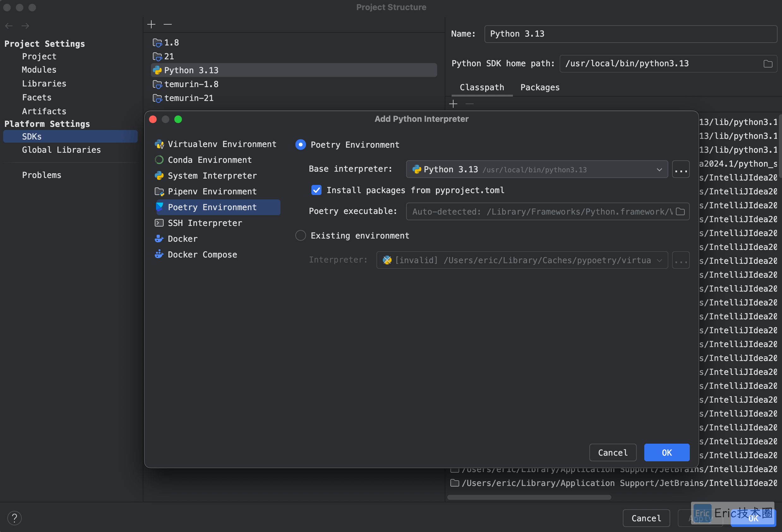782x532 pixels.
Task: Switch to the Classpath tab
Action: tap(482, 87)
